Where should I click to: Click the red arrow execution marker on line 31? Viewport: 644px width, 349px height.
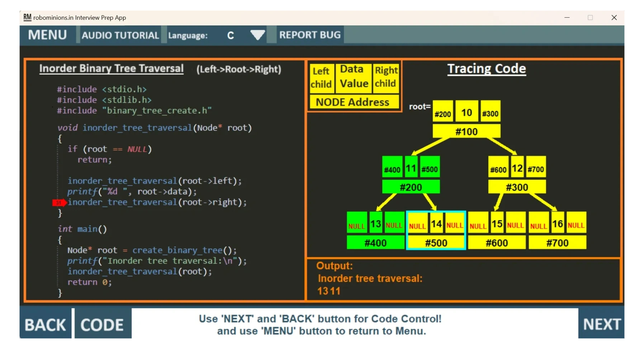coord(58,203)
